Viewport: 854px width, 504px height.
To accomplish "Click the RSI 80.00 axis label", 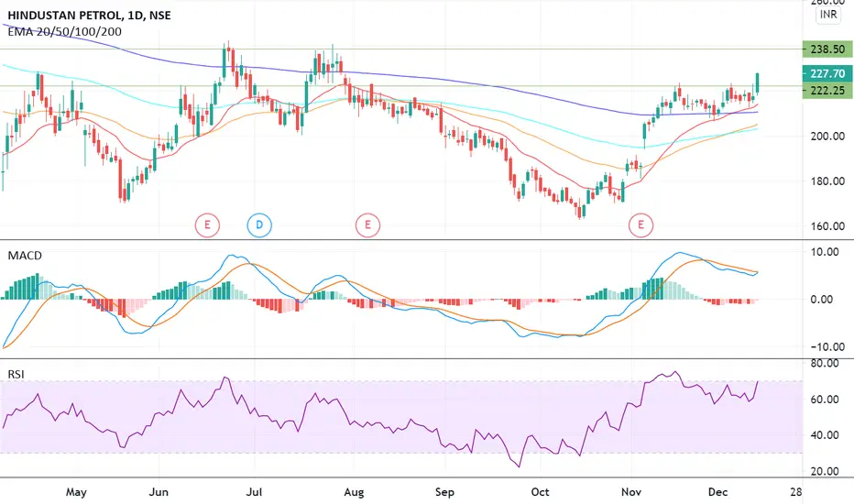I will coord(825,364).
